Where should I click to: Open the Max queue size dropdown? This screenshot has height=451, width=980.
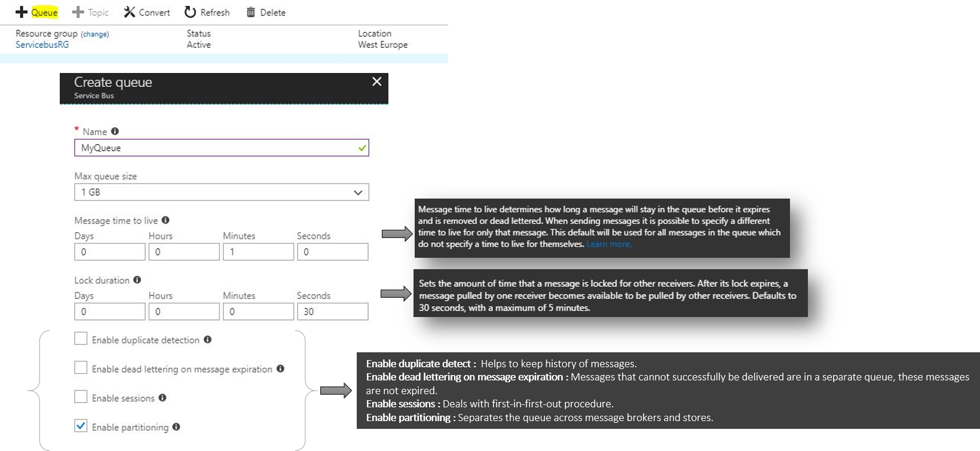pyautogui.click(x=222, y=192)
